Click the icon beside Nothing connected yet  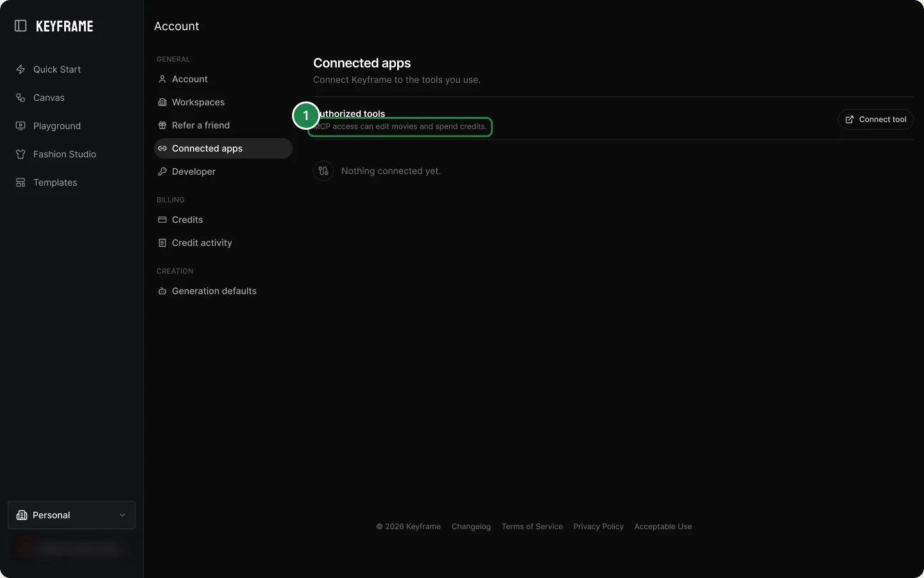click(x=323, y=171)
